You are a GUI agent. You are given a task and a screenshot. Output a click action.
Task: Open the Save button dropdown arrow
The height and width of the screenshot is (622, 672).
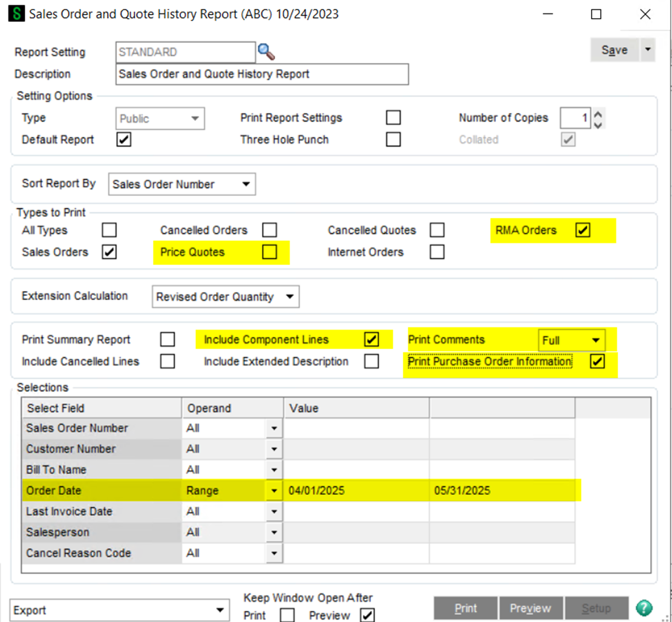[x=648, y=50]
